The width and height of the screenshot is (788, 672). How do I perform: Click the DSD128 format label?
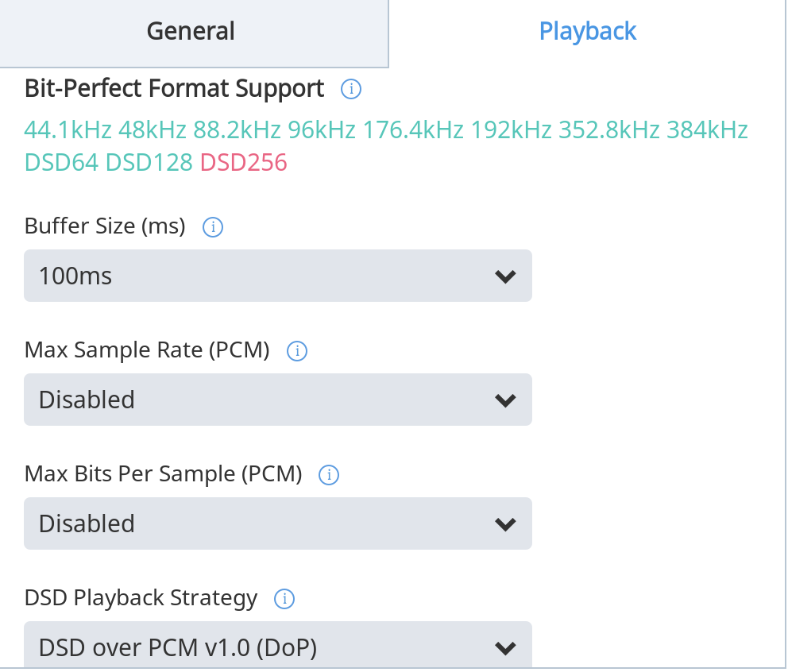149,163
